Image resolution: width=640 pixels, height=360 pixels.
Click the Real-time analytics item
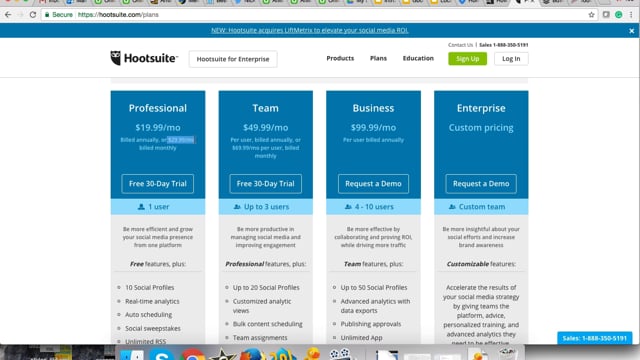pyautogui.click(x=152, y=301)
